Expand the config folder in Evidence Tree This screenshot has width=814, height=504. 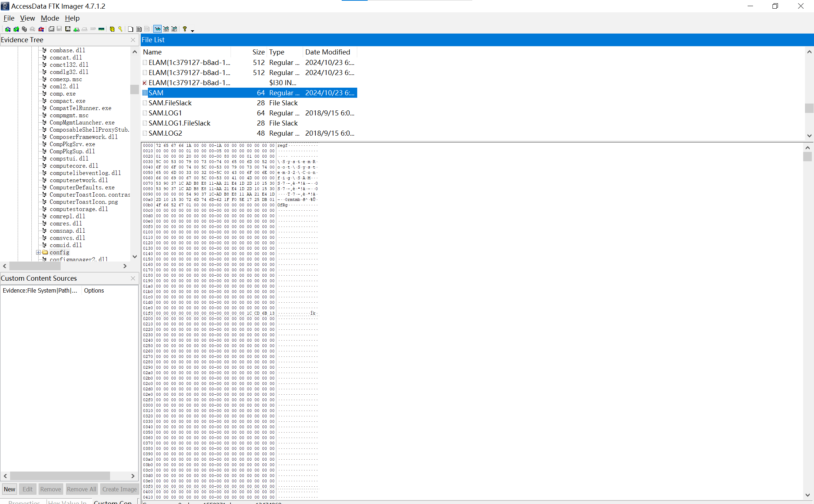[38, 252]
